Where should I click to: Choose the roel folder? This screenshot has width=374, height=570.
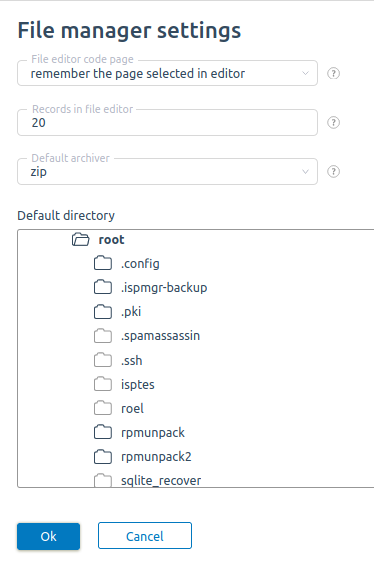point(132,409)
